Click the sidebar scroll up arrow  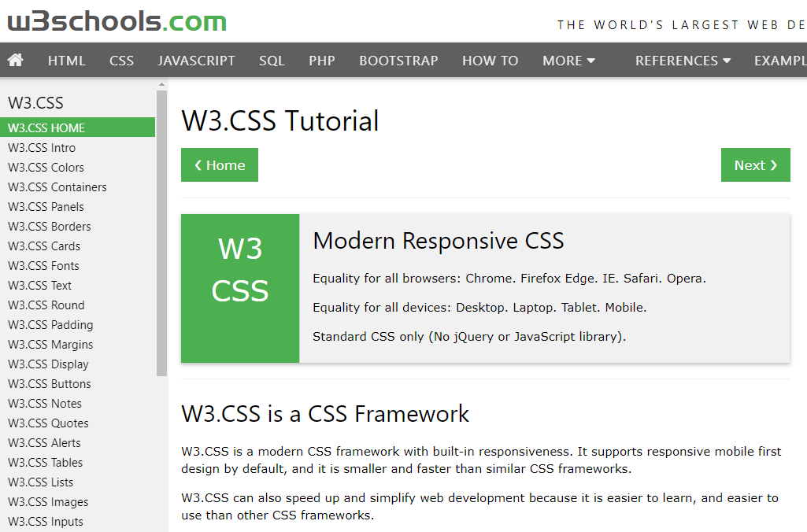[x=162, y=84]
